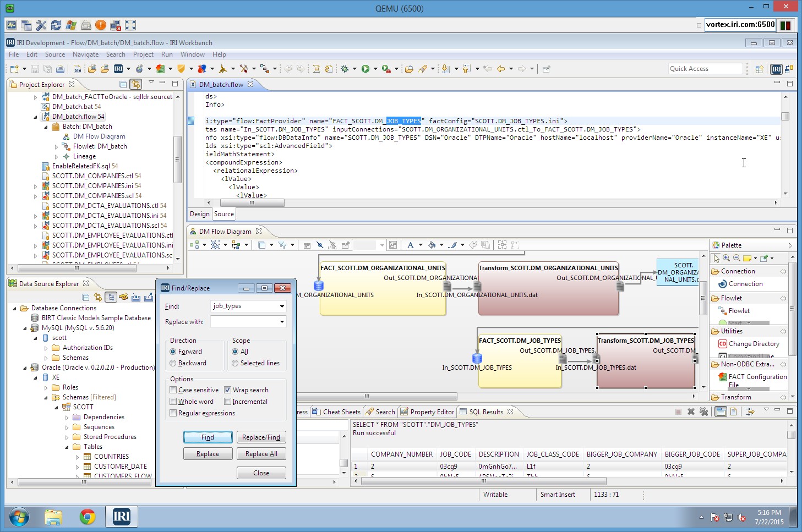Click the QEMU wrench tools icon
This screenshot has width=802, height=532.
(x=41, y=25)
